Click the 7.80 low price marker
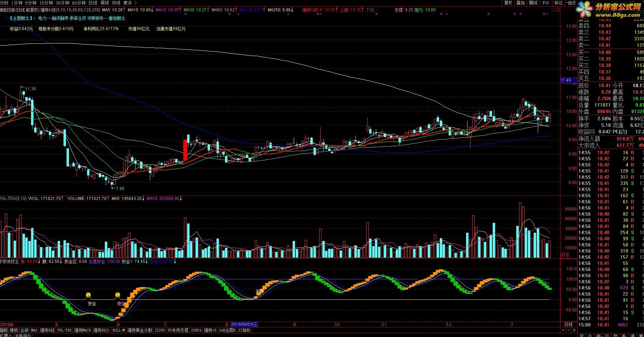The width and height of the screenshot is (644, 337). (120, 188)
